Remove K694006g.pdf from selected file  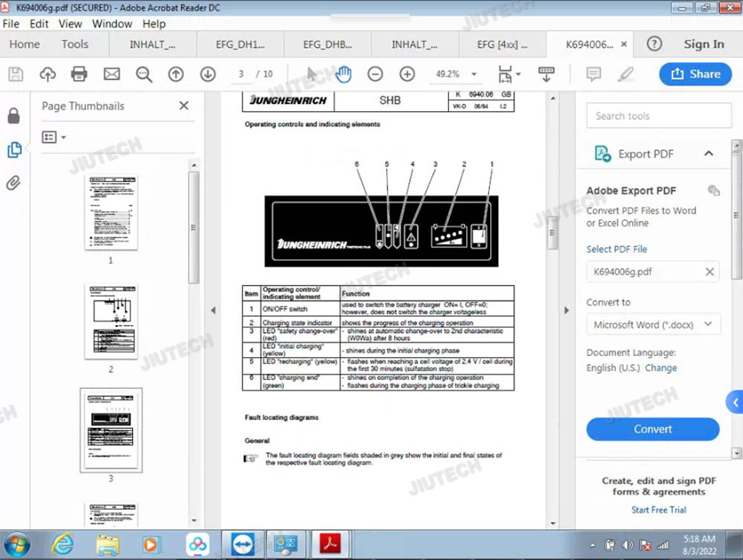pyautogui.click(x=710, y=271)
